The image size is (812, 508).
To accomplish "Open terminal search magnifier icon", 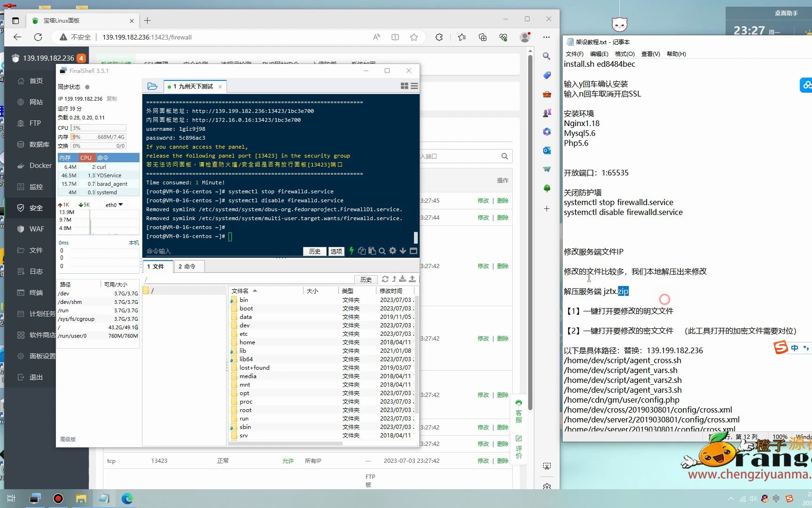I will 382,251.
